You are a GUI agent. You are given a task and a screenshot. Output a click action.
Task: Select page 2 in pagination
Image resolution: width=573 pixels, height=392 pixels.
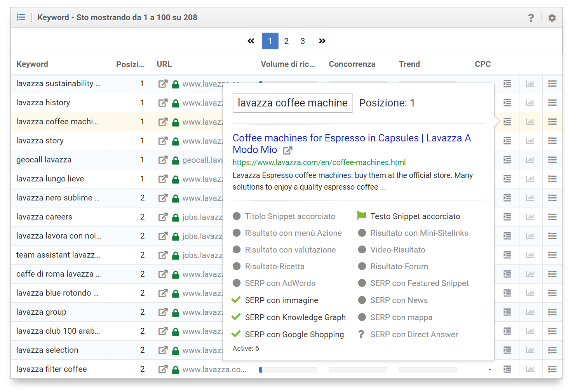tap(286, 41)
